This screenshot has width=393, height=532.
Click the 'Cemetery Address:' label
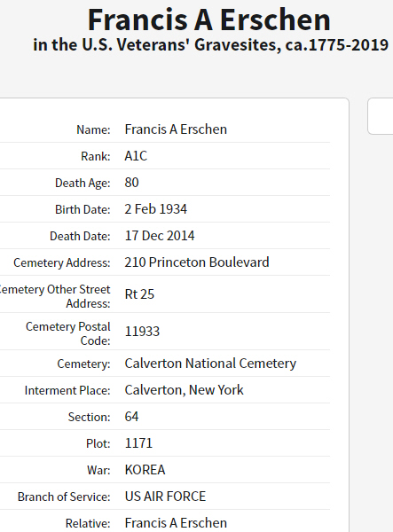click(x=62, y=262)
